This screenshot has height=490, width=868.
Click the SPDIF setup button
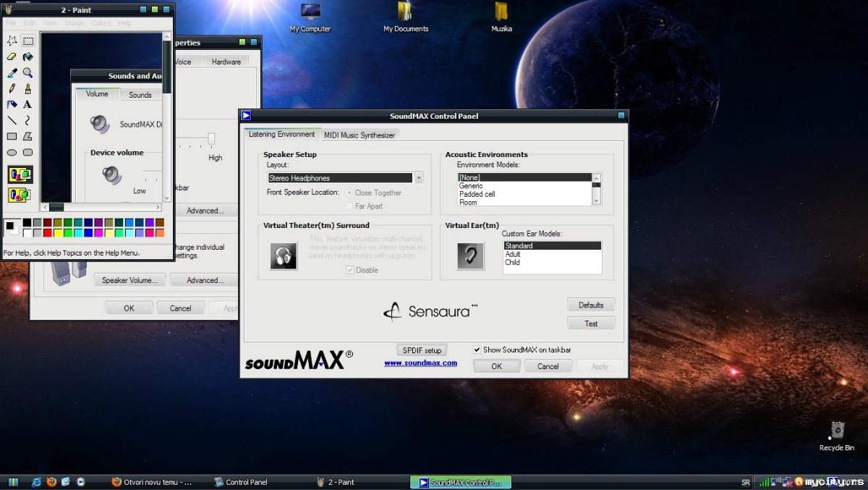(x=422, y=350)
